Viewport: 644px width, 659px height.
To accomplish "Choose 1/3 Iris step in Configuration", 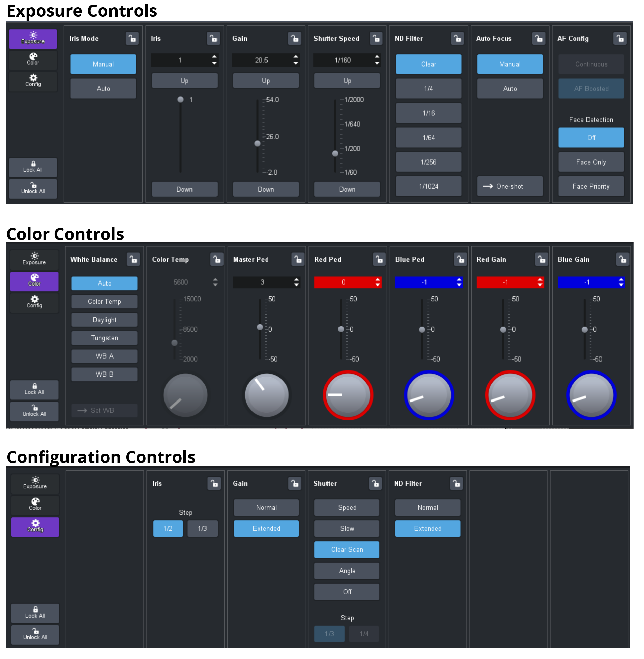I will [x=202, y=529].
